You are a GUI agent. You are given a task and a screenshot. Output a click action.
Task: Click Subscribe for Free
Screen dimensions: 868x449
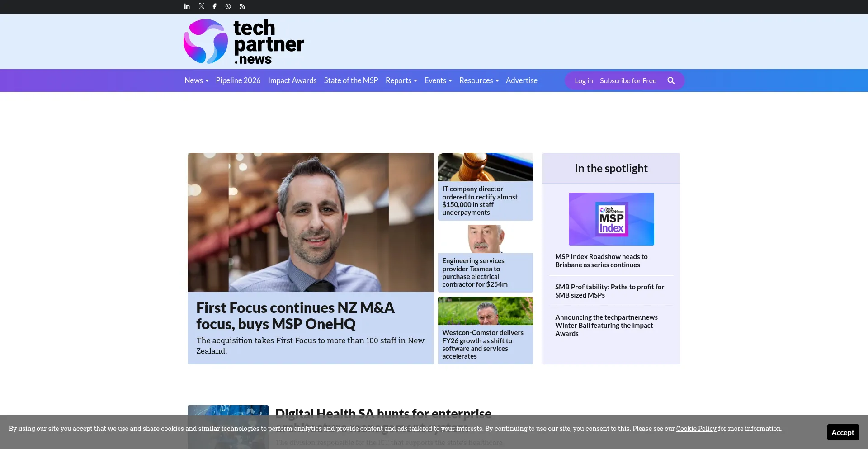point(628,80)
